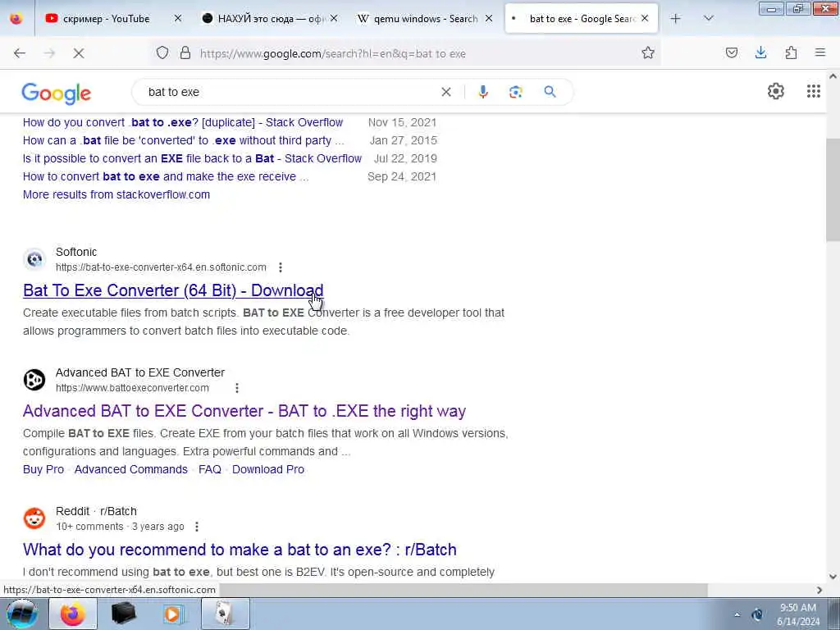Clear the search query with X

445,92
